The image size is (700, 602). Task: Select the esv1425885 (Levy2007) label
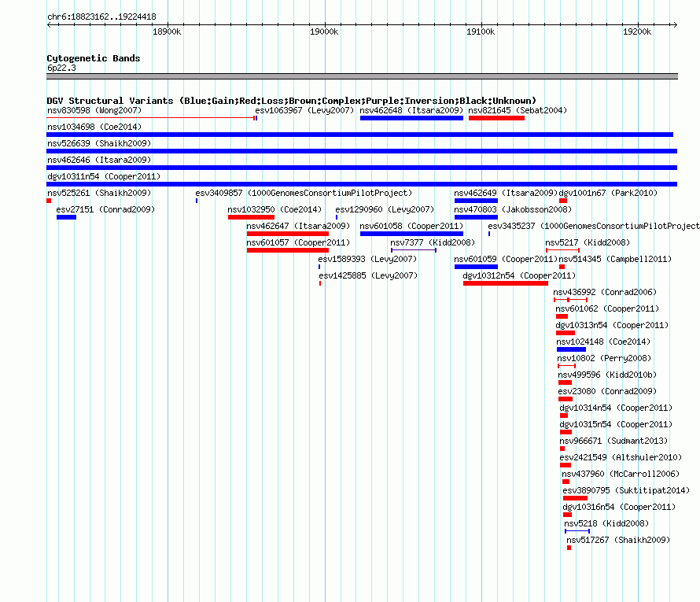[368, 275]
